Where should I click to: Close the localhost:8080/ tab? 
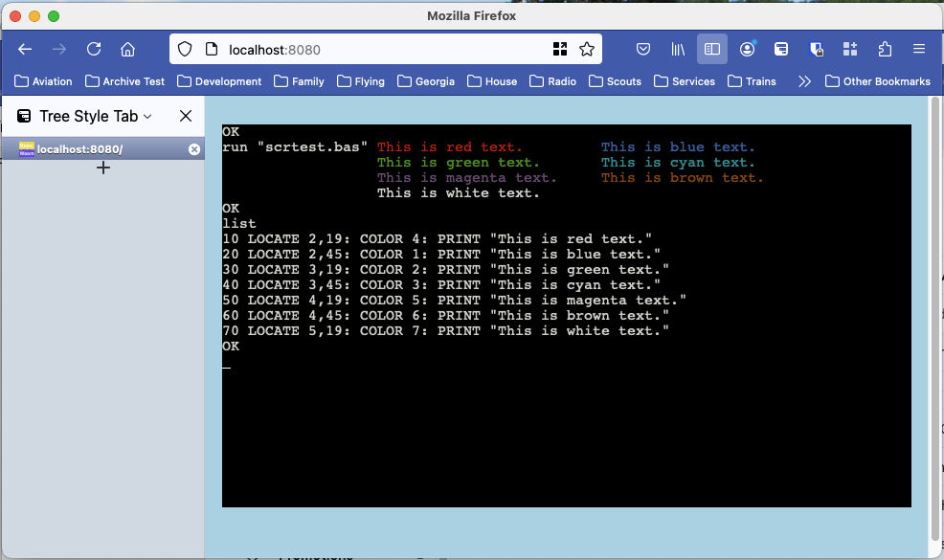point(194,149)
